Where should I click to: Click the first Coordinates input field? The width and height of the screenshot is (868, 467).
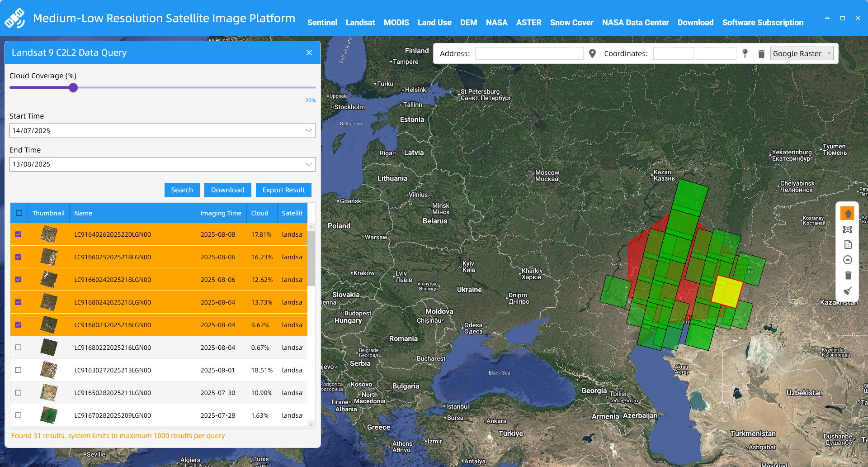[x=674, y=53]
